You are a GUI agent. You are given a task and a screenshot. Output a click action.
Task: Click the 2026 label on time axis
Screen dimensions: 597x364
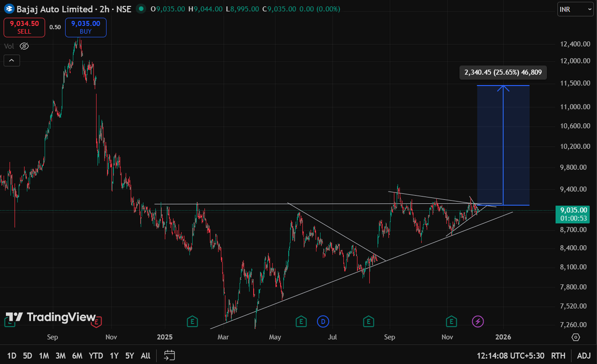pos(503,337)
